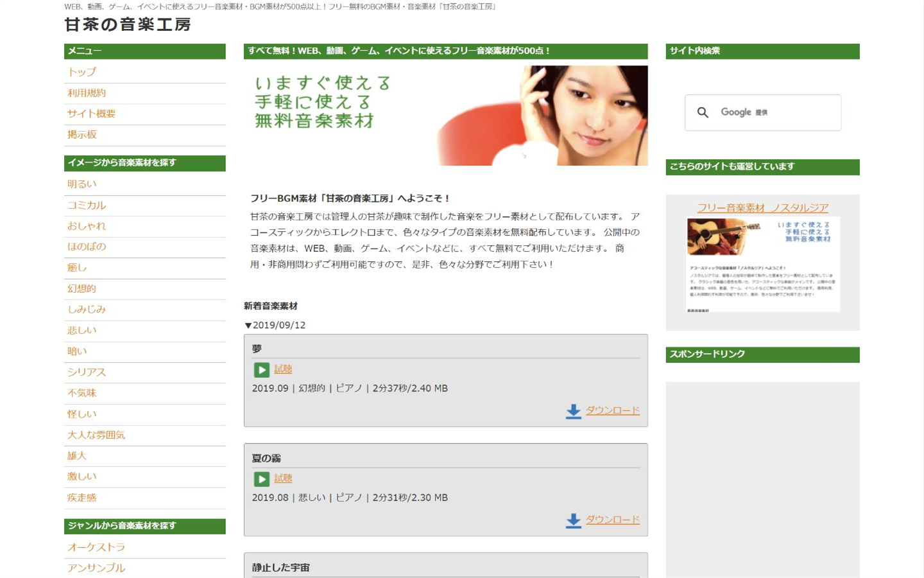Select 激しい category
The height and width of the screenshot is (578, 924).
[x=82, y=477]
